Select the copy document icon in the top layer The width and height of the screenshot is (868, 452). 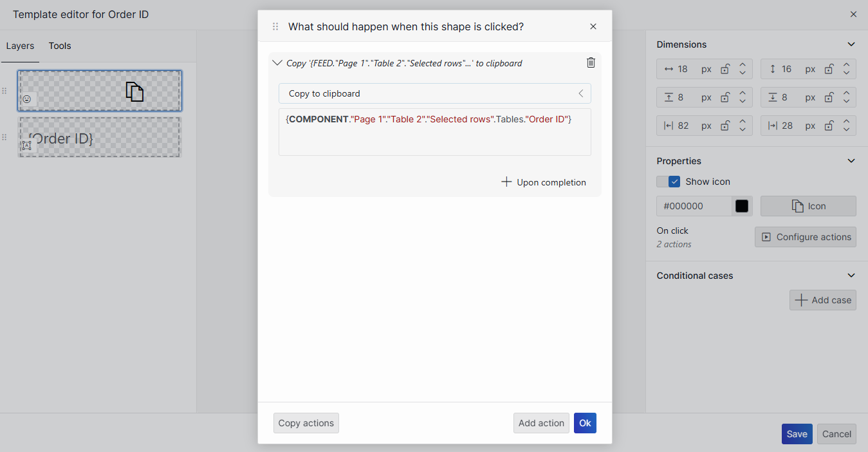click(134, 91)
